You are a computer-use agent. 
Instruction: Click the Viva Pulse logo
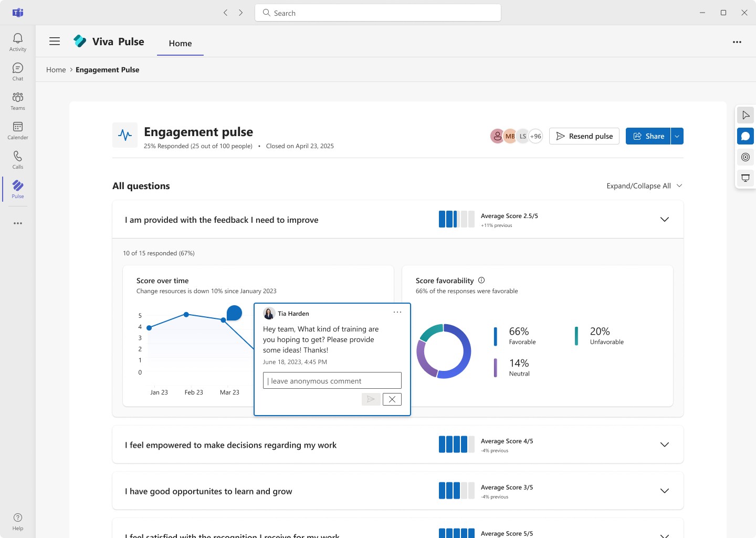pos(80,41)
